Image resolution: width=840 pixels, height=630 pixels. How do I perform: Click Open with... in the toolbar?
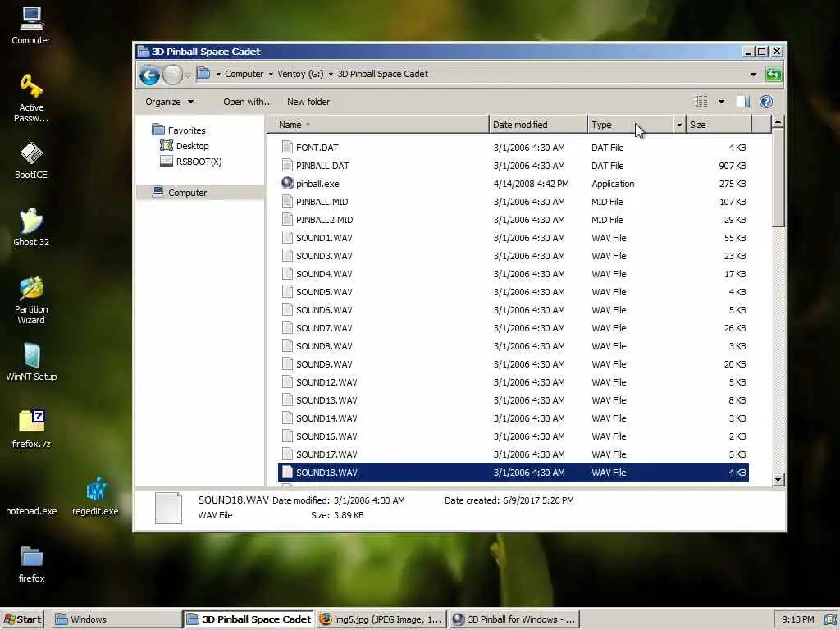[248, 102]
